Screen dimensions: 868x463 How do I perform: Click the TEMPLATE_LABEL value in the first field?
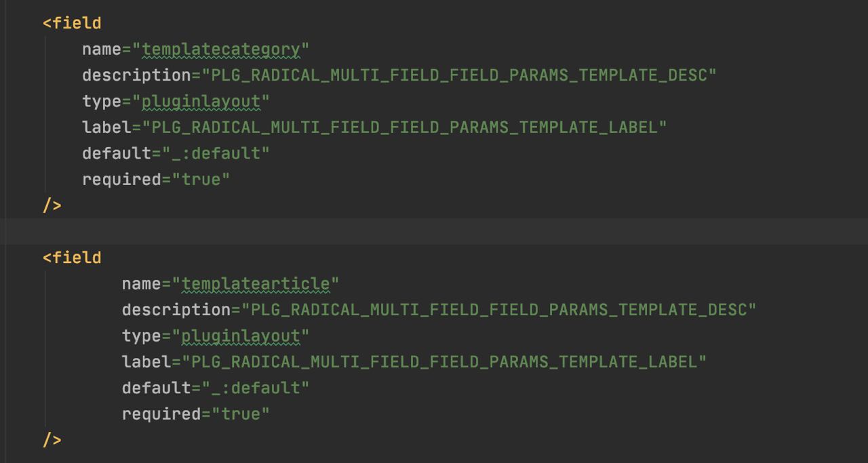tap(404, 127)
